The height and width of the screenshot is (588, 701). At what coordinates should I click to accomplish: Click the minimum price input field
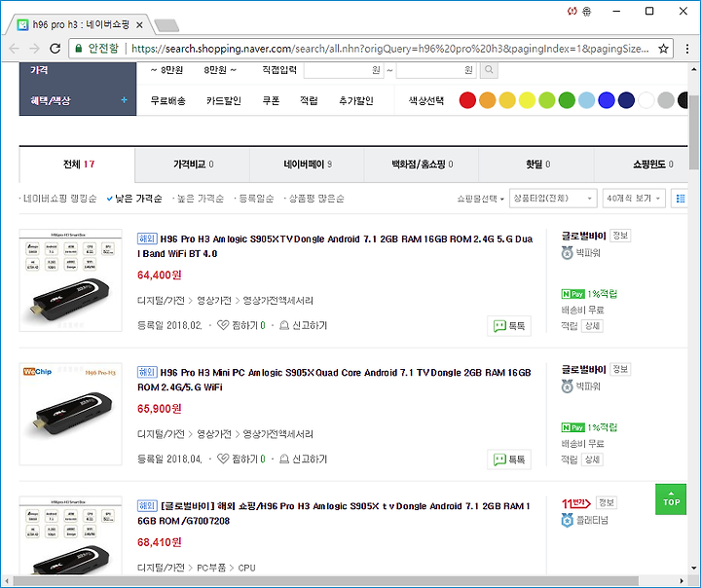point(344,70)
